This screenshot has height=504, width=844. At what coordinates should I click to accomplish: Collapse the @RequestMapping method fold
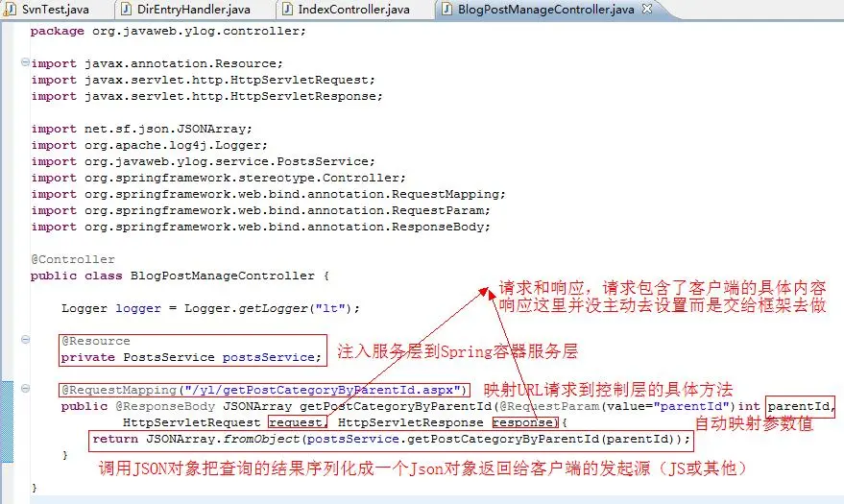(25, 389)
